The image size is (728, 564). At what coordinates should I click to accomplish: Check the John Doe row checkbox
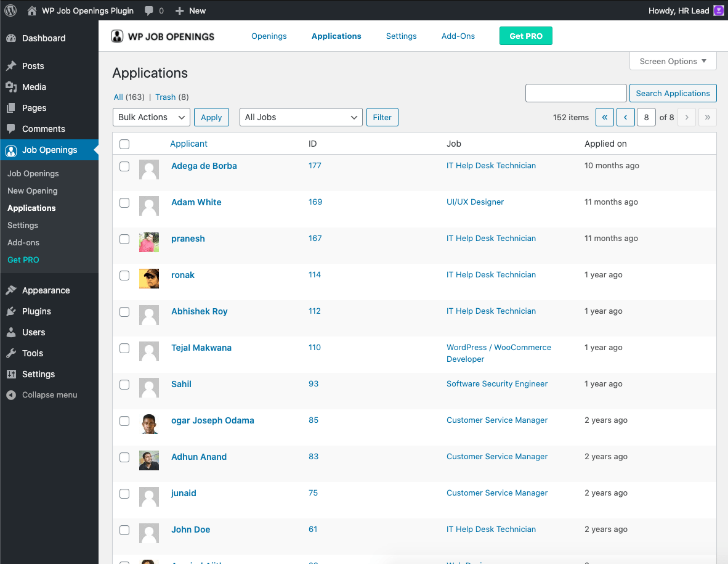[124, 530]
